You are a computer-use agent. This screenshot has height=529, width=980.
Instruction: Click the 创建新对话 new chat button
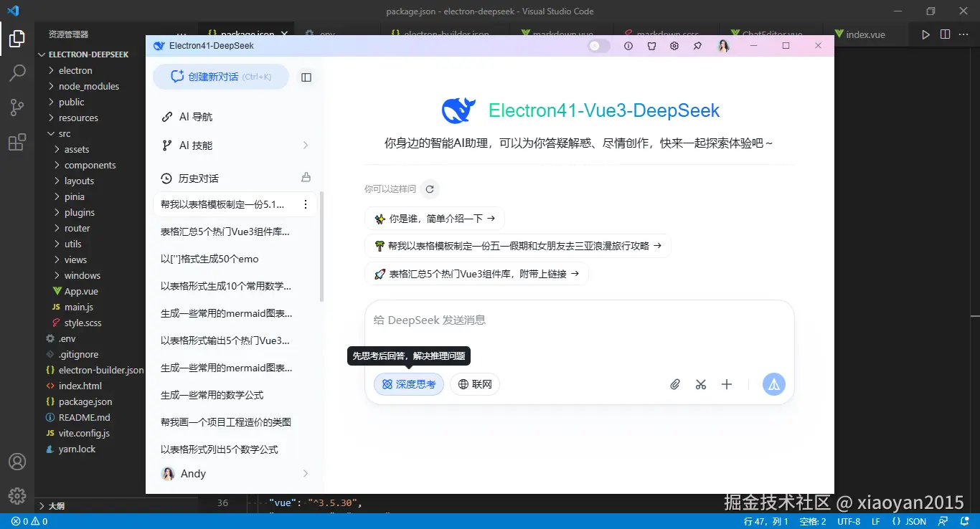[220, 77]
